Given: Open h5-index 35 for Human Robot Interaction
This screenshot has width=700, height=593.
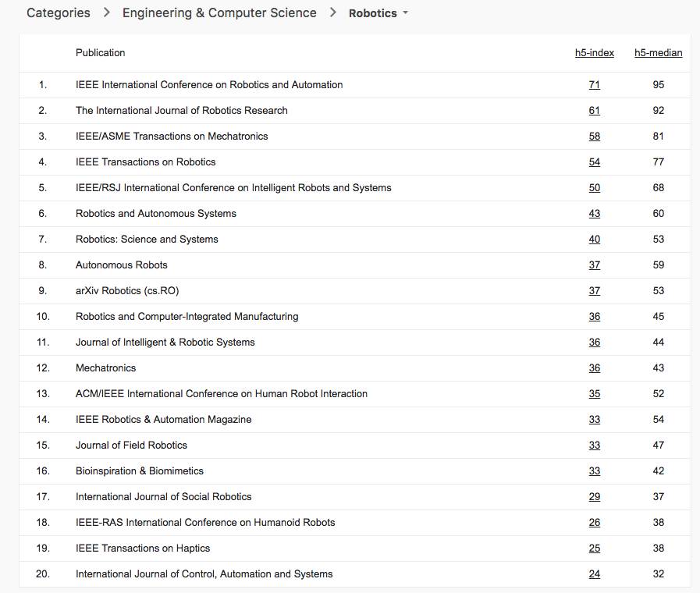Looking at the screenshot, I should (x=595, y=393).
